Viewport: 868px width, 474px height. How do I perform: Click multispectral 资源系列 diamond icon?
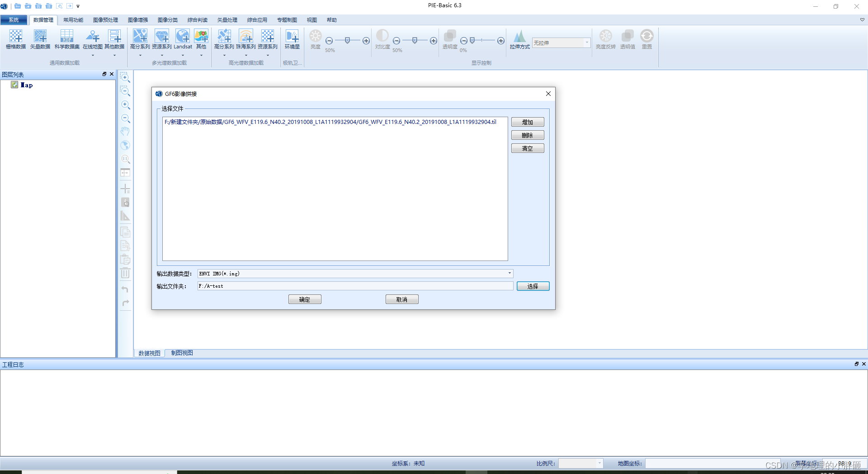(162, 36)
